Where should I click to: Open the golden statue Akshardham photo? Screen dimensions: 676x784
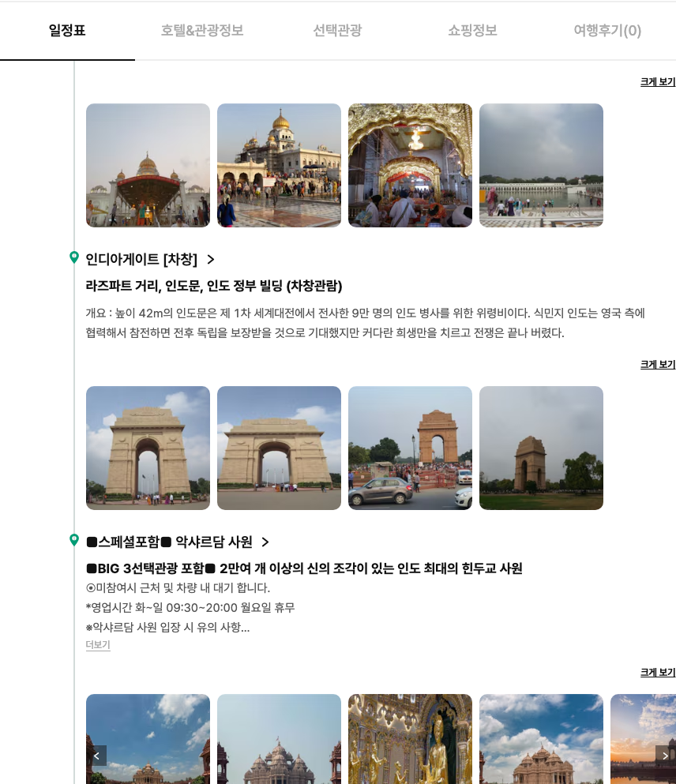click(x=410, y=738)
